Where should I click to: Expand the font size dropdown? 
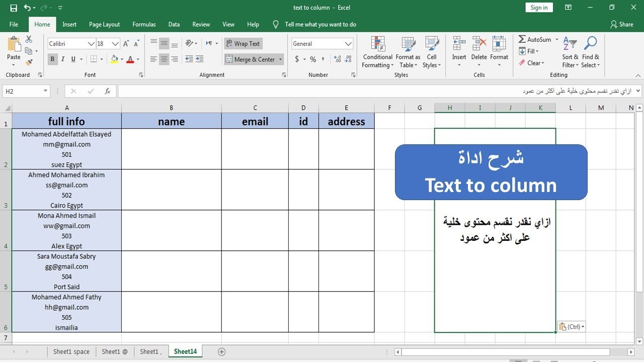click(115, 44)
